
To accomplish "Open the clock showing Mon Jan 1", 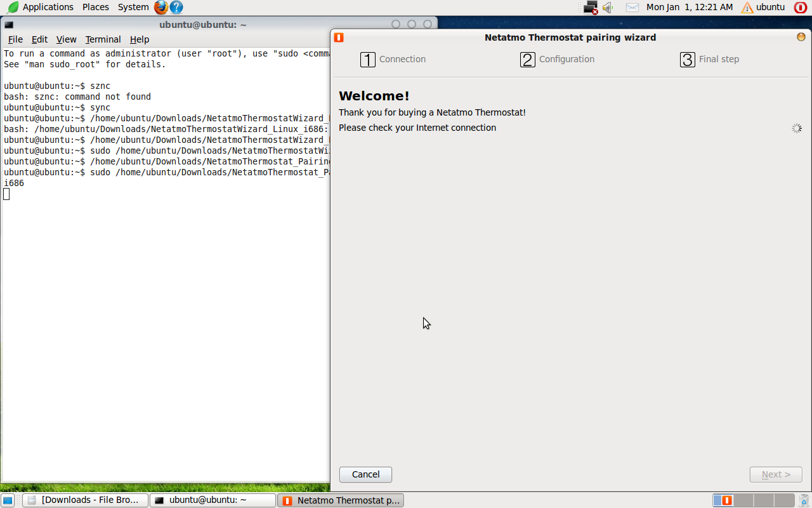I will [x=689, y=7].
